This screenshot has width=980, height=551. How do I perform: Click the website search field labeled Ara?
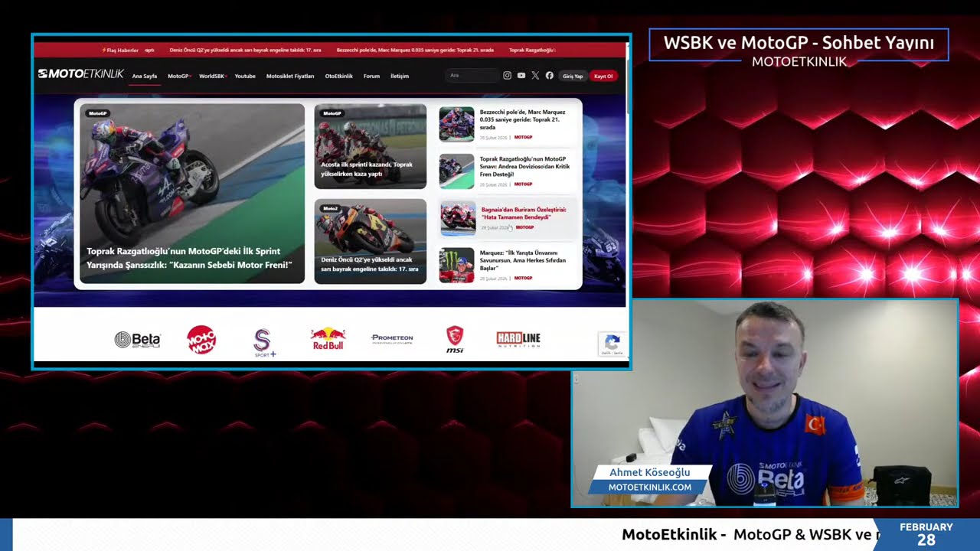point(472,76)
